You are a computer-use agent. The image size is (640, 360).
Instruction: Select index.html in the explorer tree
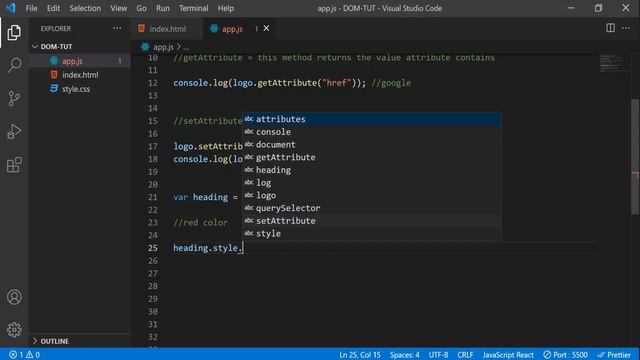(x=80, y=75)
